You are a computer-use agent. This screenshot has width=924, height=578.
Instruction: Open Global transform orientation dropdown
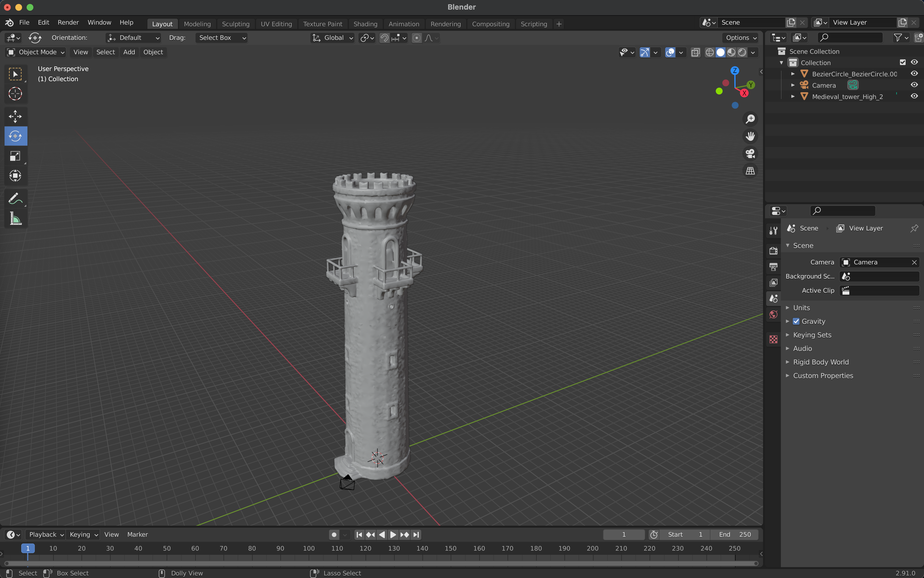(x=332, y=38)
